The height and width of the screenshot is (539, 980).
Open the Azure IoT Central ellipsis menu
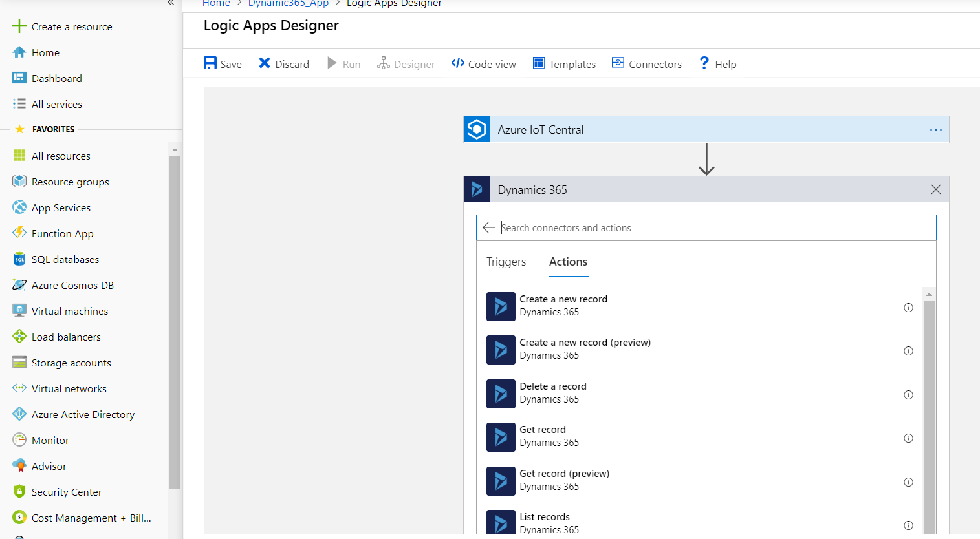pos(935,130)
